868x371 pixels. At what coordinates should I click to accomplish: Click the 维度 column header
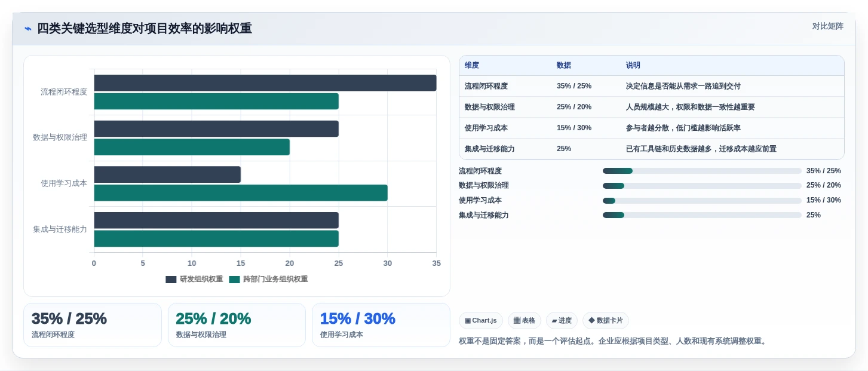pos(472,65)
